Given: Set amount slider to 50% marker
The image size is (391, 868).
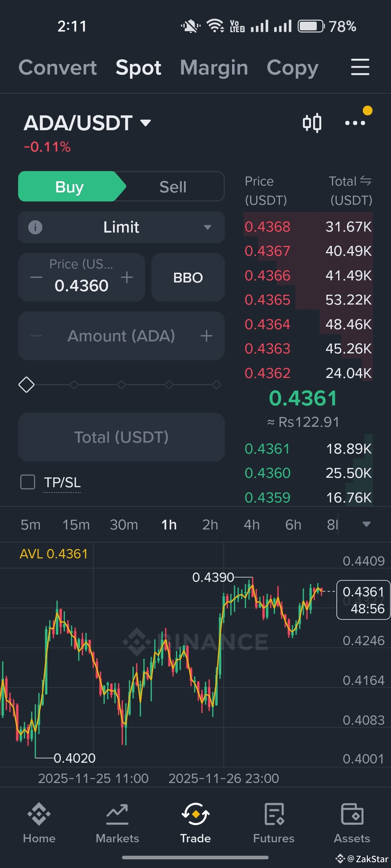Looking at the screenshot, I should (121, 384).
